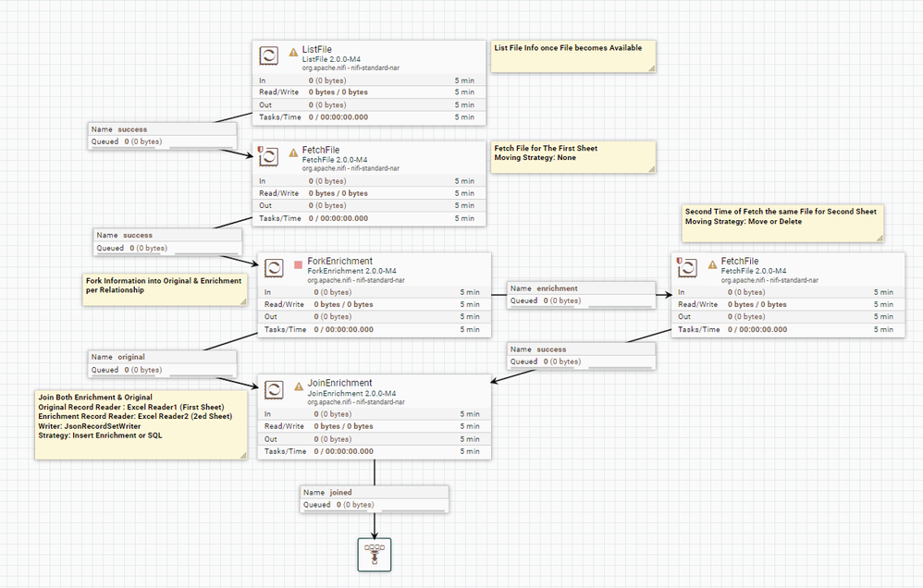Click the ForkEnrichment red stopped status icon
The height and width of the screenshot is (588, 923).
point(298,264)
